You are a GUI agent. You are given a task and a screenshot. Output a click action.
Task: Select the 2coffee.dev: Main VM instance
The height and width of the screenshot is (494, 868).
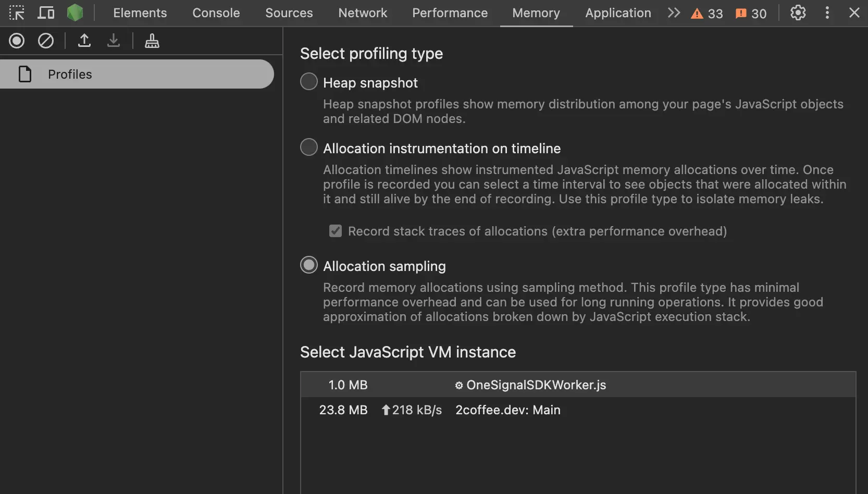click(x=508, y=410)
